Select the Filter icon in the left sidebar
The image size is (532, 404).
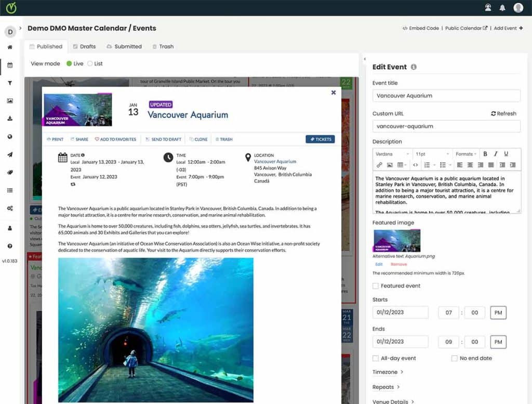pos(10,83)
